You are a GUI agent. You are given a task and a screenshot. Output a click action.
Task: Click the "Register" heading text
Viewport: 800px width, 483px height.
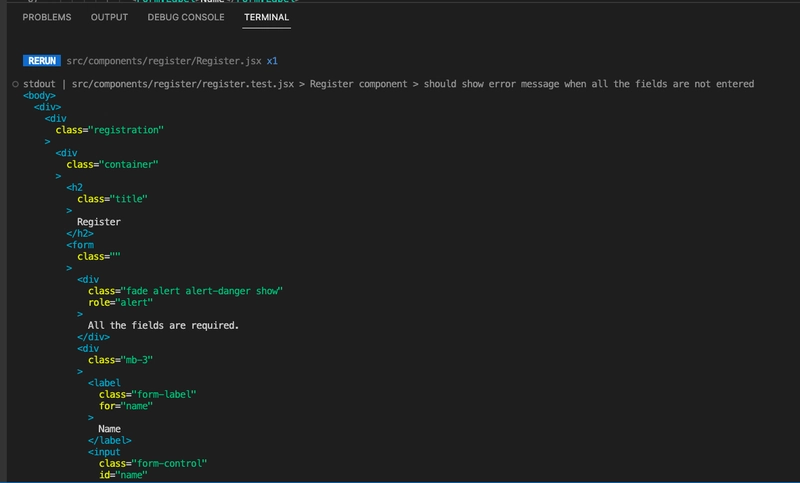(x=99, y=222)
